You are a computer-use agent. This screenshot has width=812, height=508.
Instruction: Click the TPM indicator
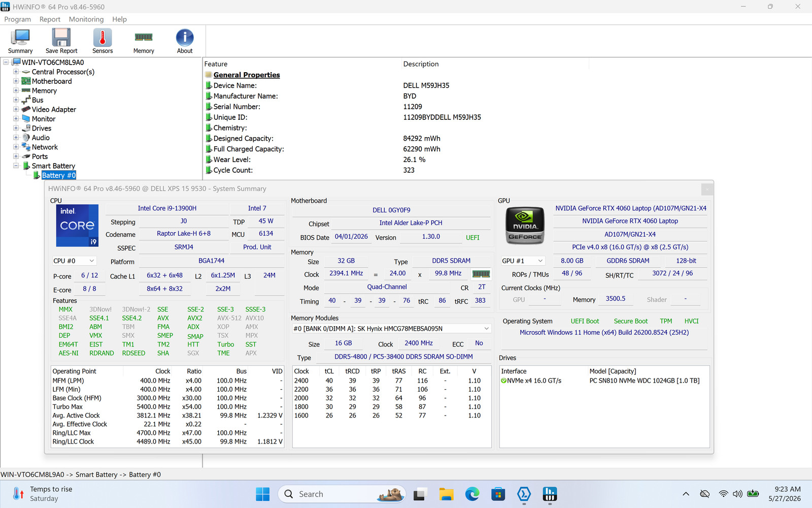click(x=666, y=321)
